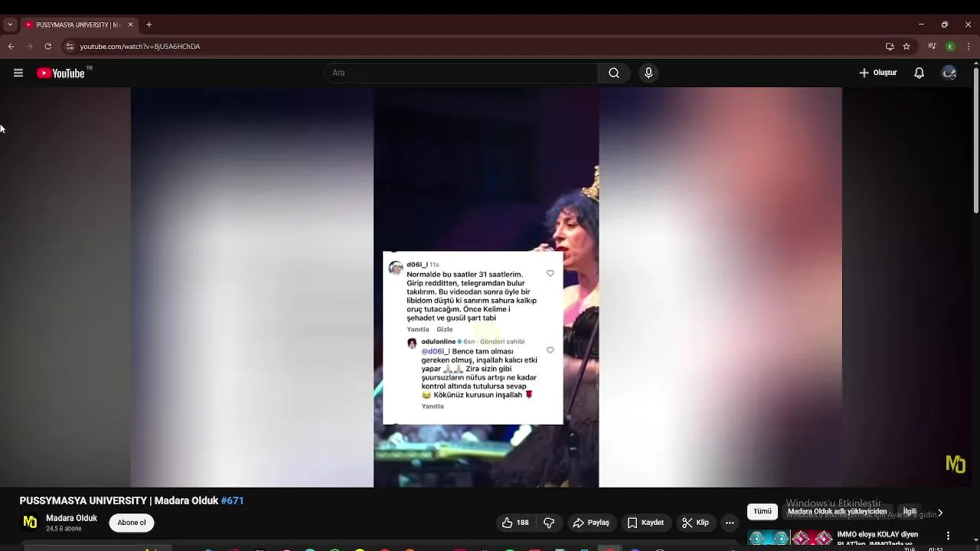This screenshot has height=551, width=980.
Task: Close the PUSSYMASYA UNIVERSITY tab
Action: 130,24
